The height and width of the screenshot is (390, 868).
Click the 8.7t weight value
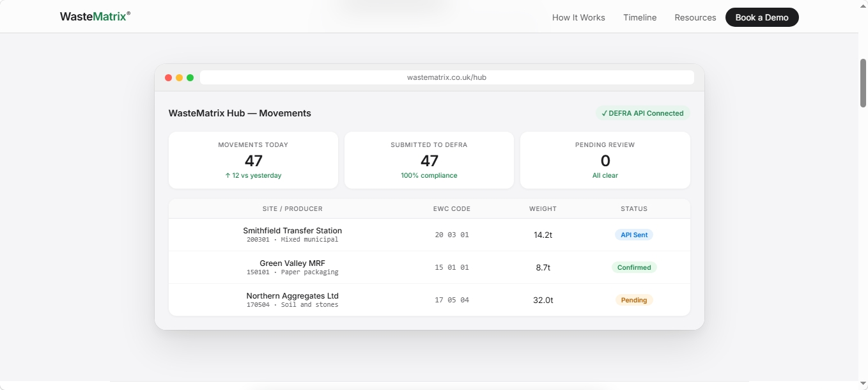(543, 267)
